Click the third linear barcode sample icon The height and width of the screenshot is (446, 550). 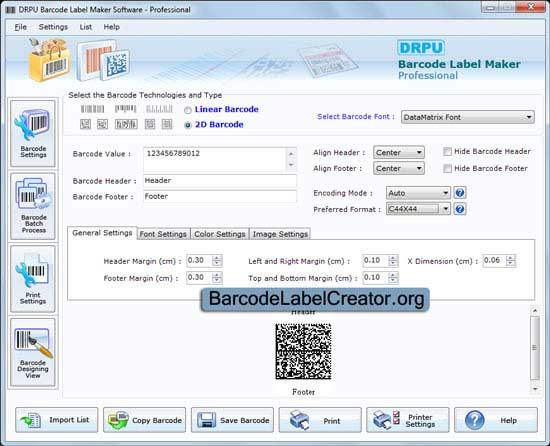[159, 109]
